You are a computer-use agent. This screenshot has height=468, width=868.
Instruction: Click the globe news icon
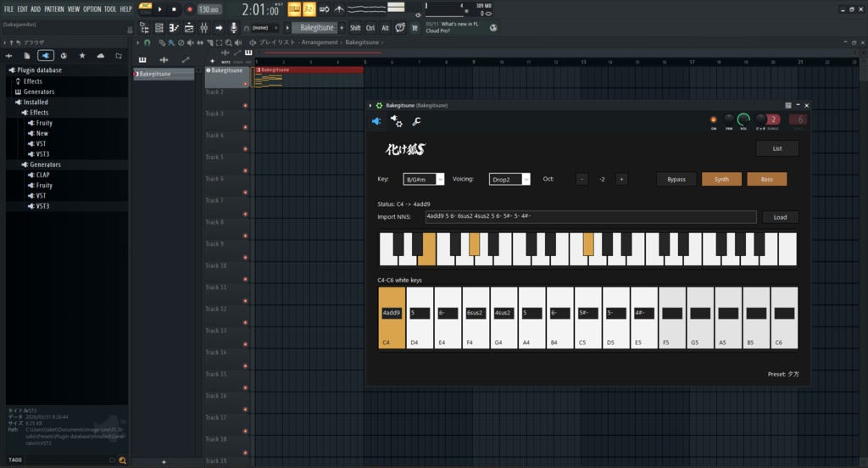coord(493,28)
